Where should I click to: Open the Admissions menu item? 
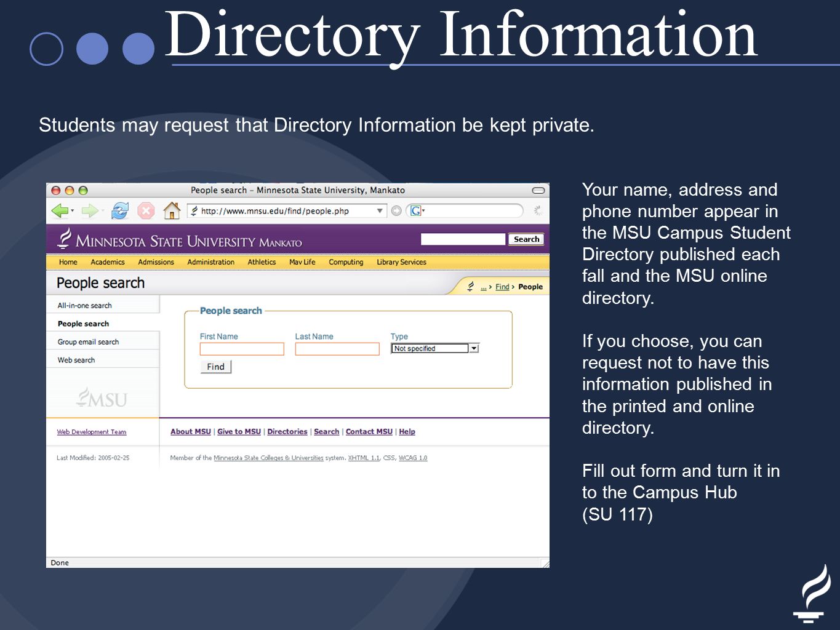click(x=156, y=262)
